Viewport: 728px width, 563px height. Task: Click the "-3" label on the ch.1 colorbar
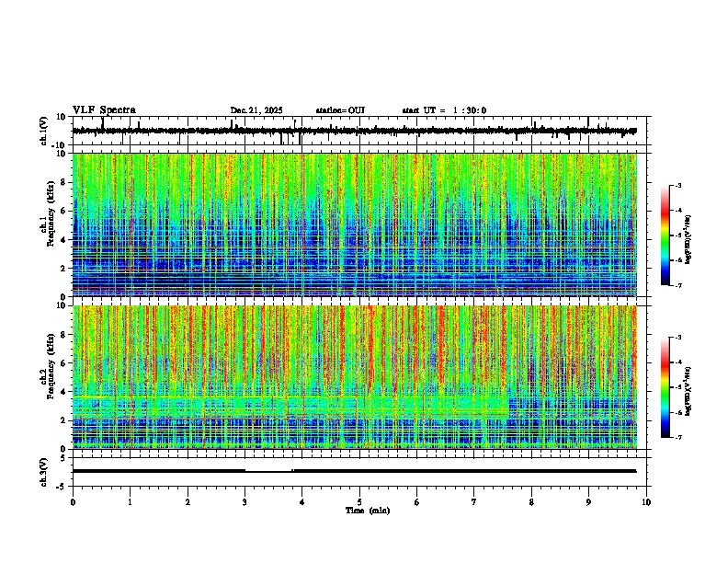pyautogui.click(x=678, y=185)
